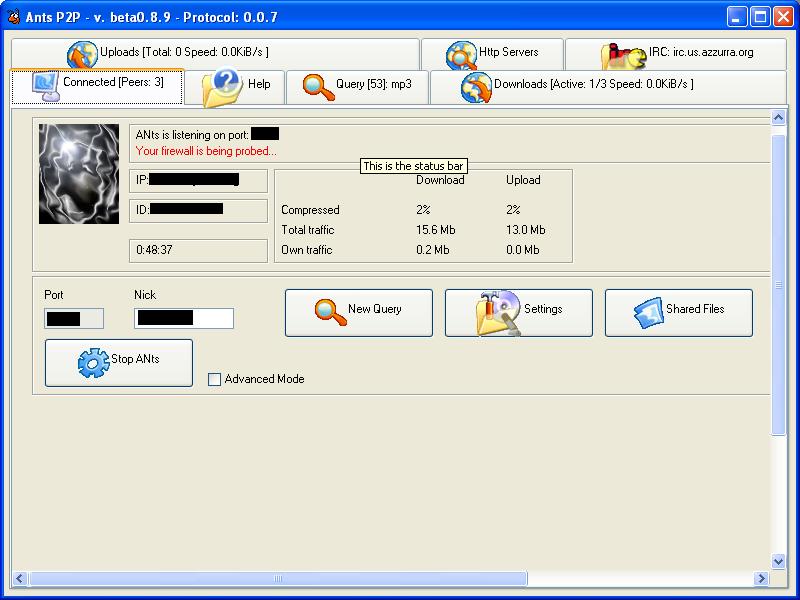
Task: Click the horizontal scrollbar right arrow
Action: 762,578
